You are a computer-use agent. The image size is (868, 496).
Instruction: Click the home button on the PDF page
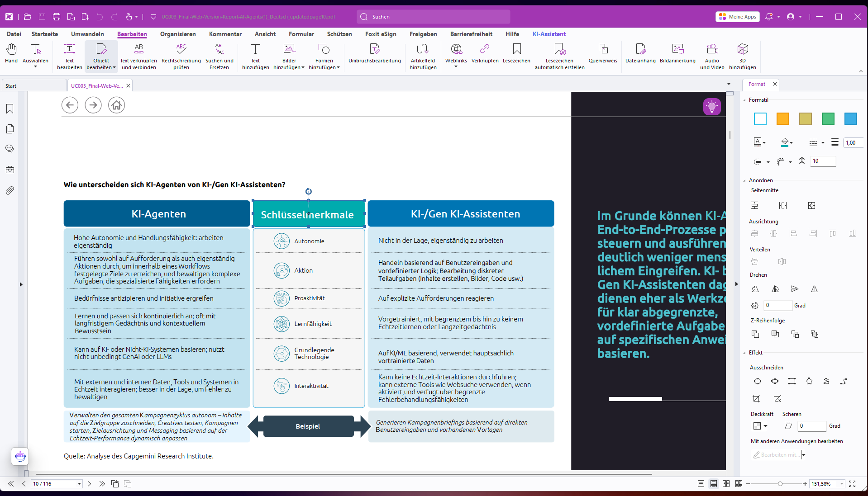pos(116,105)
